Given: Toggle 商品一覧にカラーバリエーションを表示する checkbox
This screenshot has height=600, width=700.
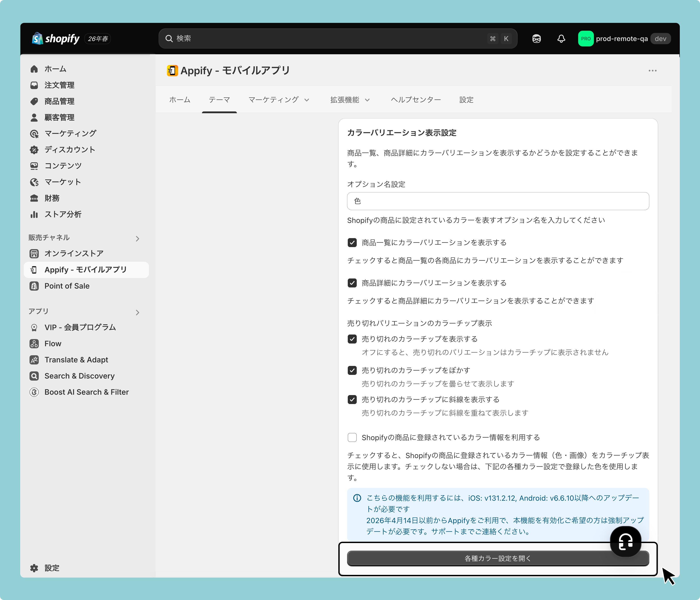Looking at the screenshot, I should (352, 243).
